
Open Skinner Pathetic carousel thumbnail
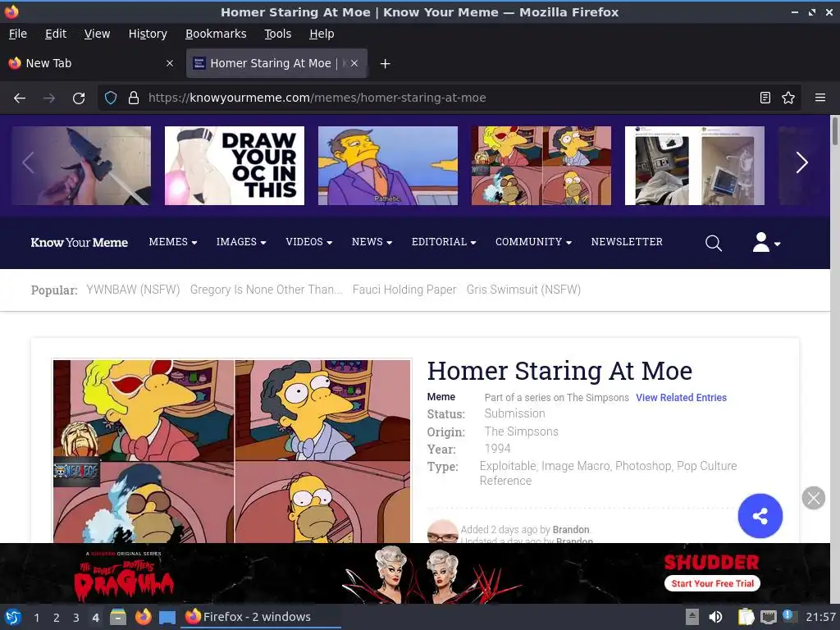point(388,166)
